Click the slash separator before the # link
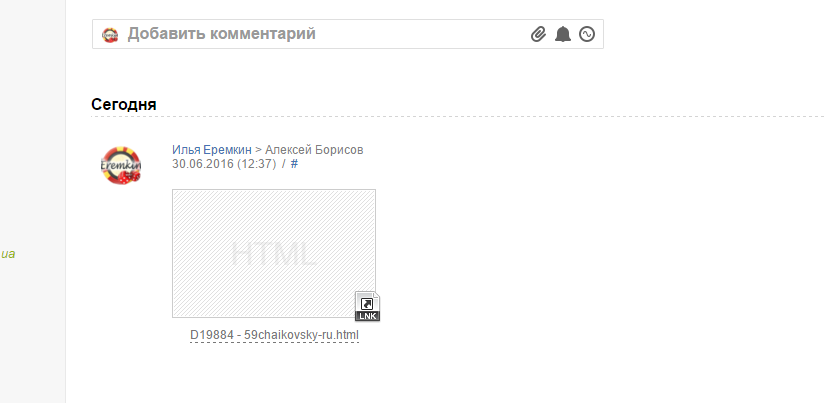This screenshot has width=826, height=403. (x=283, y=164)
